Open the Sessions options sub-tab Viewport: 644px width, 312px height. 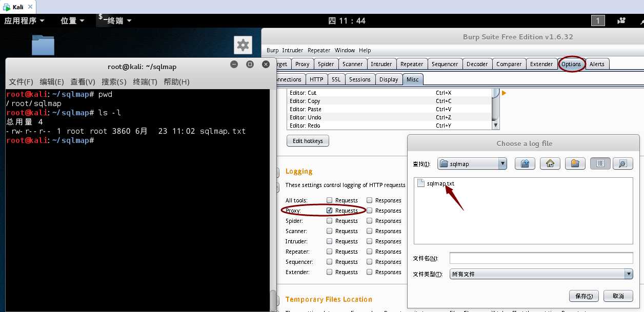coord(359,79)
